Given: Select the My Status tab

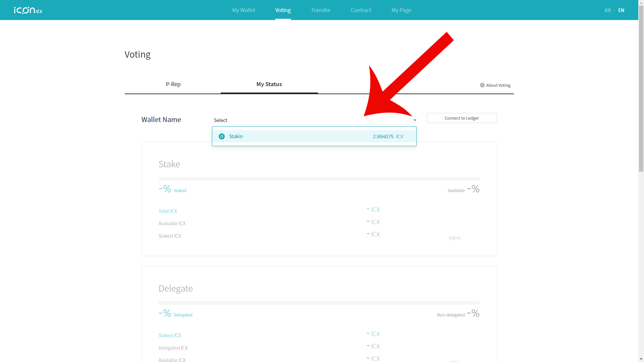Looking at the screenshot, I should (269, 84).
